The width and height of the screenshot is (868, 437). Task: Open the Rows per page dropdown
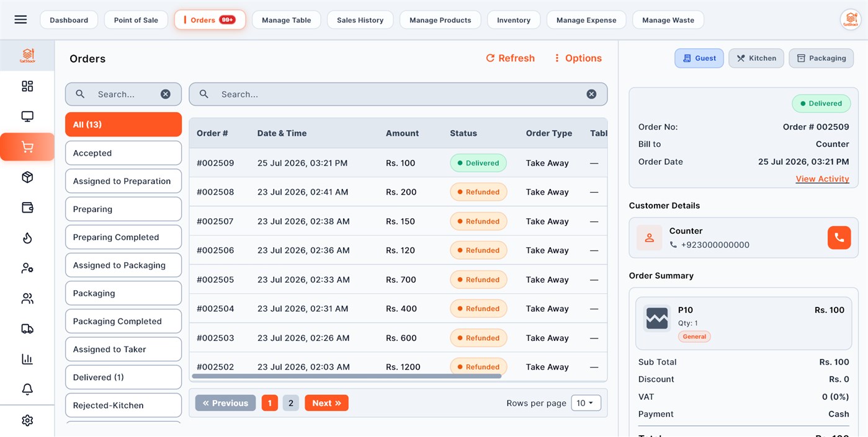[x=586, y=403]
